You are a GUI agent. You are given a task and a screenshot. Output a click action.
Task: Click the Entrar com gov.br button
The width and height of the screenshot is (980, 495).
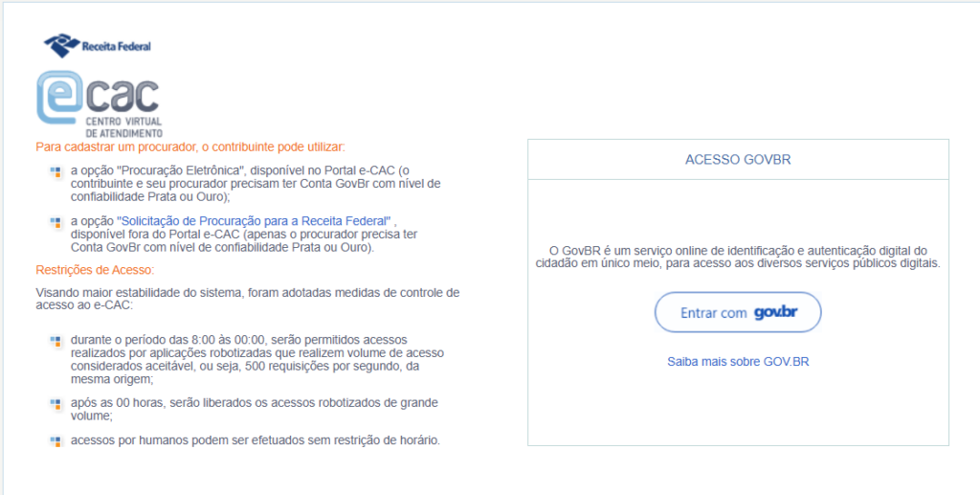(738, 312)
